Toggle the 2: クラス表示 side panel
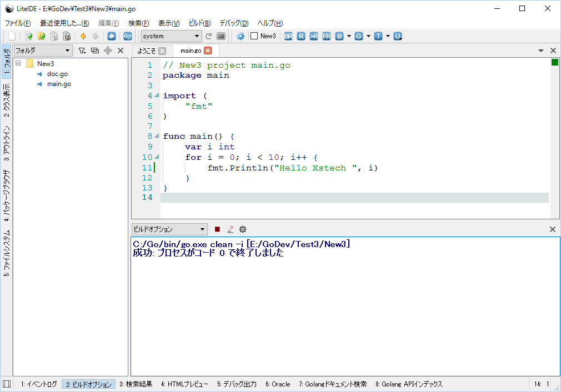Viewport: 561px width, 392px height. [7, 100]
